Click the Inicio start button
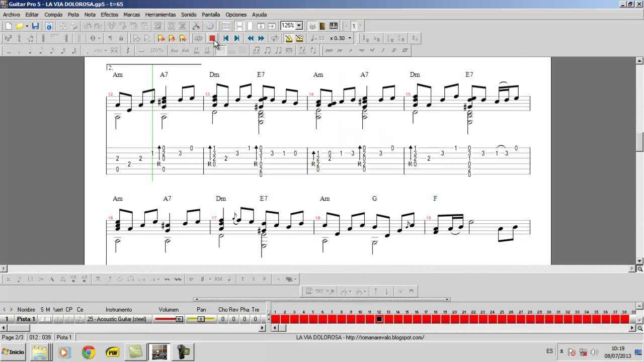The width and height of the screenshot is (644, 362). coord(13,352)
